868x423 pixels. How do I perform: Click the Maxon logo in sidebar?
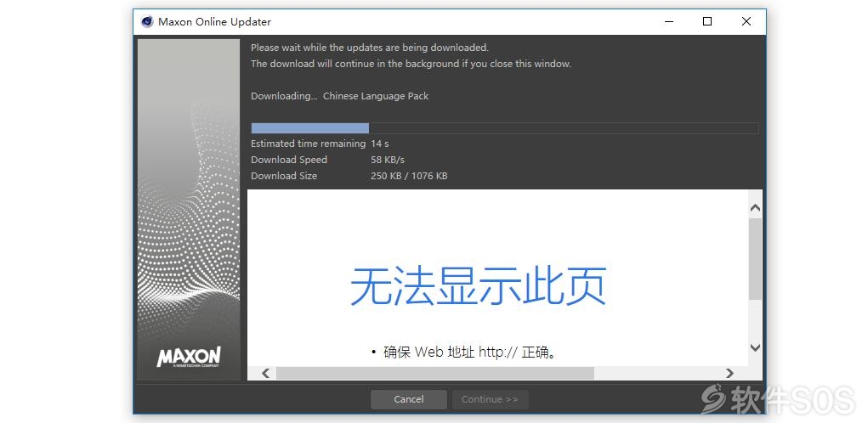[189, 358]
